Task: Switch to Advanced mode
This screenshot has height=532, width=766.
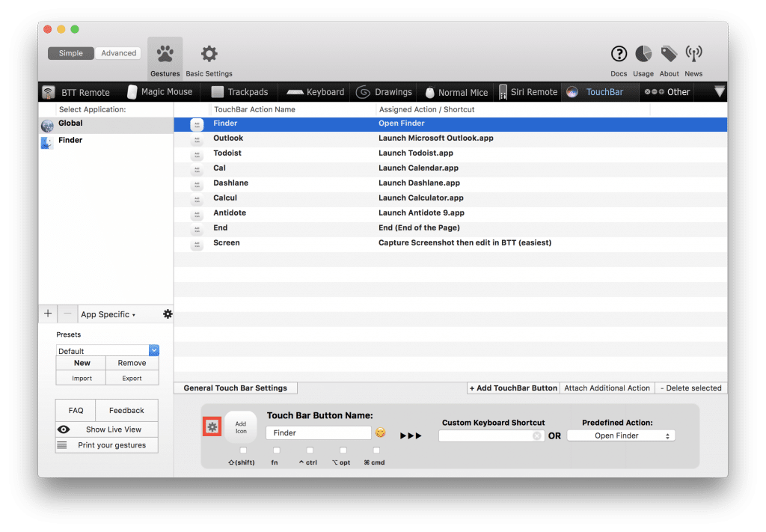Action: [119, 53]
